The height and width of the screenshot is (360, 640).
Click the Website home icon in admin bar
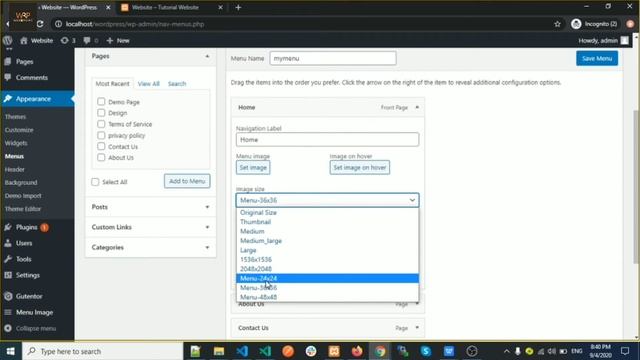point(24,40)
